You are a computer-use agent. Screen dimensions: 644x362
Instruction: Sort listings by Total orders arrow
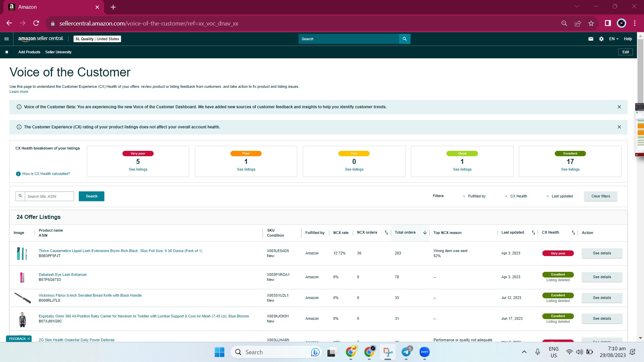point(425,233)
